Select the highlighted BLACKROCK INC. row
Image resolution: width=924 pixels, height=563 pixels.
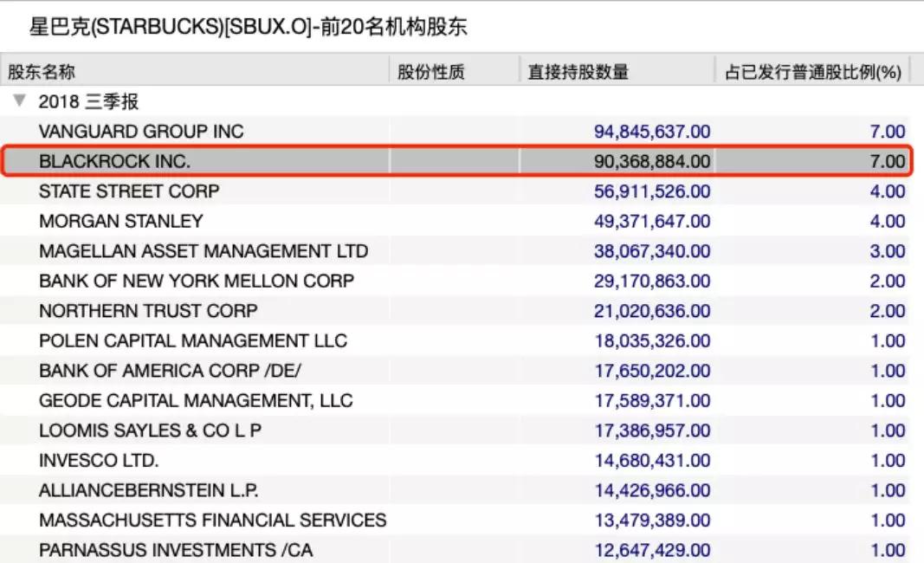114,161
